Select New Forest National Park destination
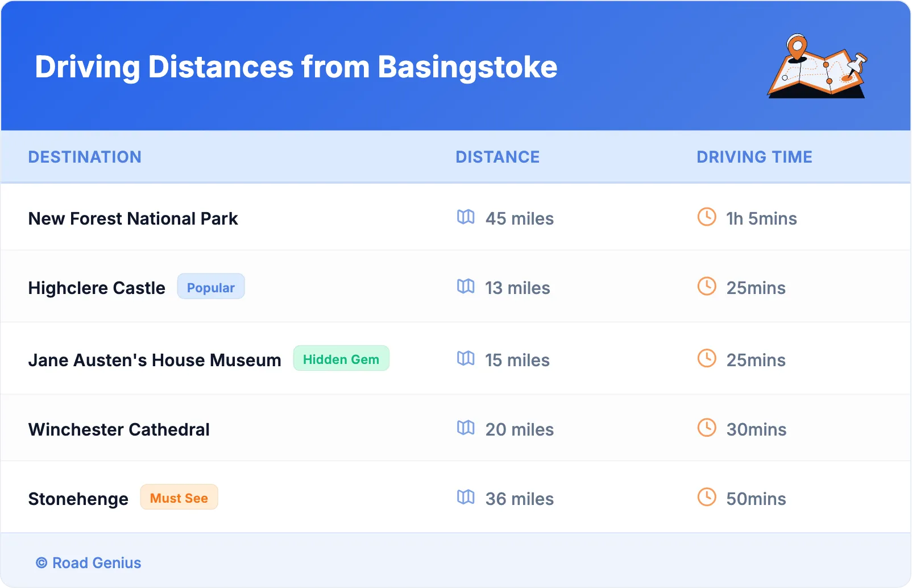This screenshot has width=912, height=588. click(x=133, y=218)
